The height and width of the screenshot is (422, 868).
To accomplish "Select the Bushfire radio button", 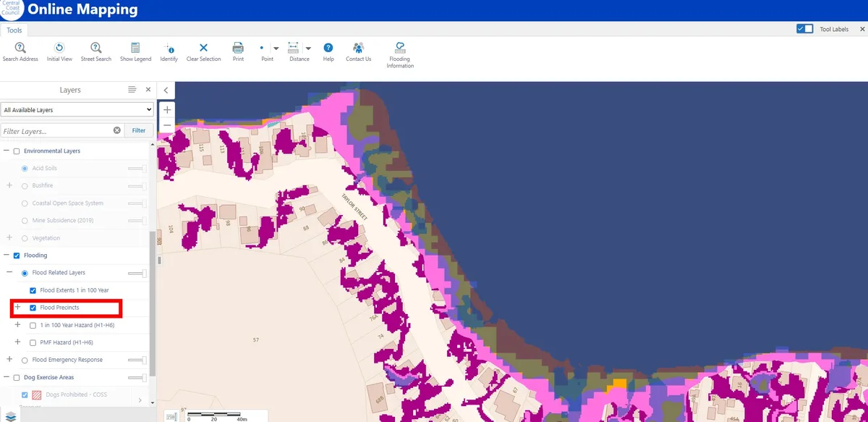I will (x=25, y=186).
